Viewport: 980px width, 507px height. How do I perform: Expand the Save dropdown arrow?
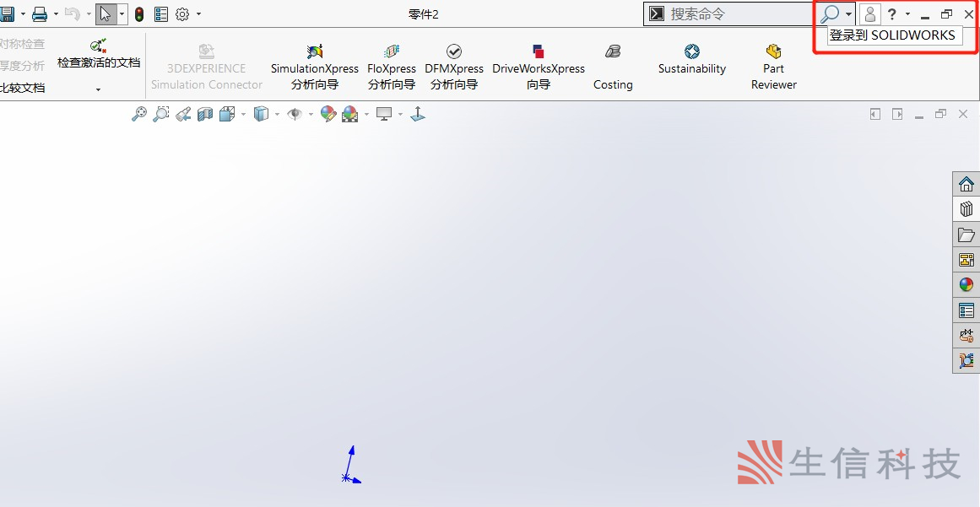(23, 13)
